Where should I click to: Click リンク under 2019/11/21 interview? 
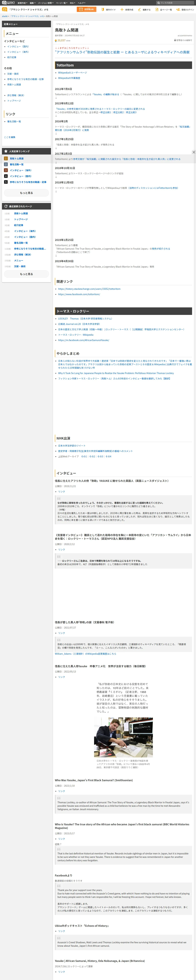(x=61, y=491)
